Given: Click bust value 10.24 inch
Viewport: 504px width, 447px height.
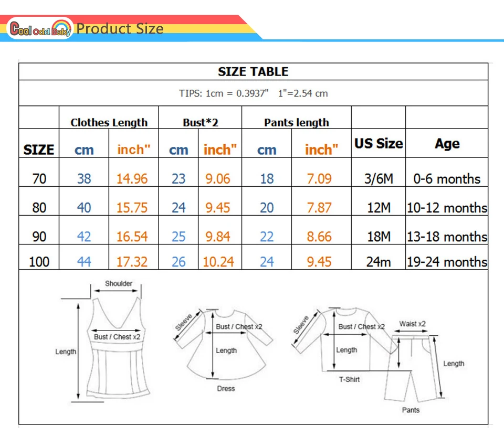Looking at the screenshot, I should pos(218,262).
